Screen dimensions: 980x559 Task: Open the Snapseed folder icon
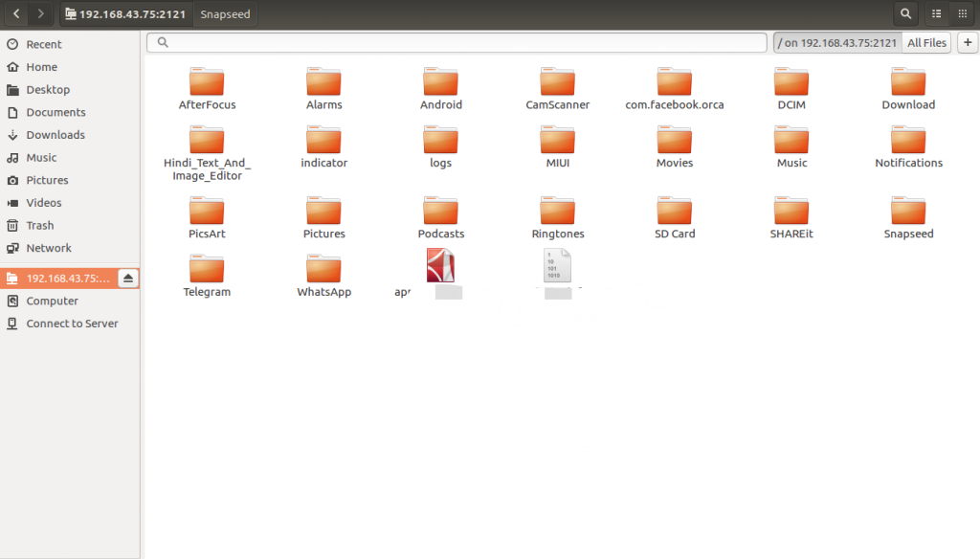coord(908,211)
